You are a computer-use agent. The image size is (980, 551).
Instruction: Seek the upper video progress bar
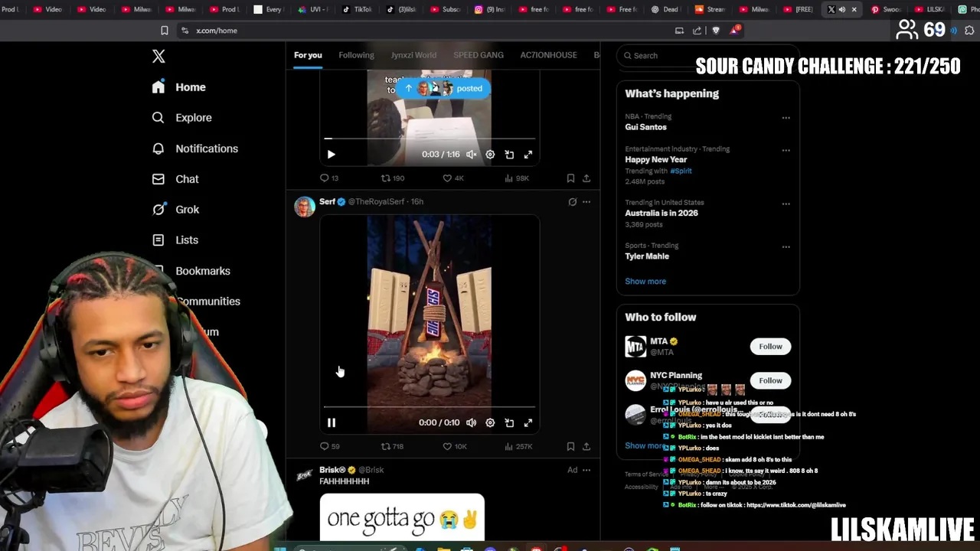[x=430, y=139]
